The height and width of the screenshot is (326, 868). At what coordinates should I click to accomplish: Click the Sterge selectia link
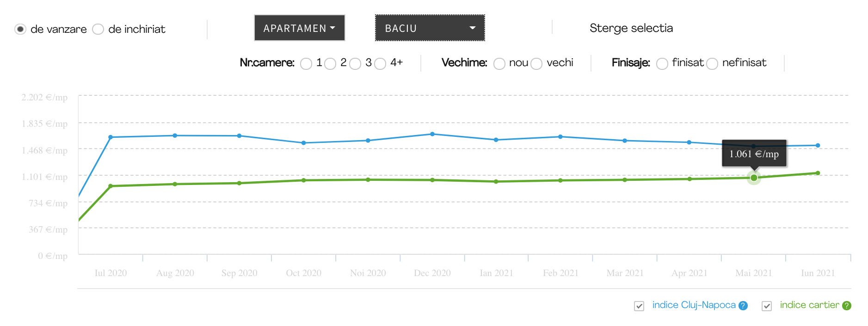pyautogui.click(x=631, y=28)
